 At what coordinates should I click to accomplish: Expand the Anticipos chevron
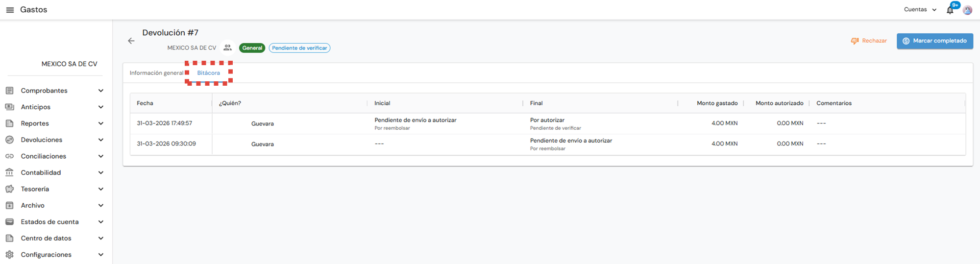(101, 107)
